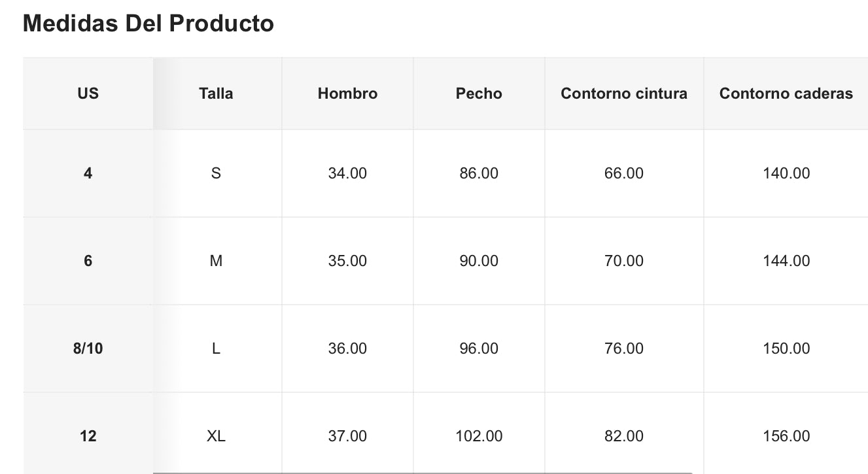Screen dimensions: 868x474
Task: Click the cintura value 70.00
Action: click(x=624, y=261)
